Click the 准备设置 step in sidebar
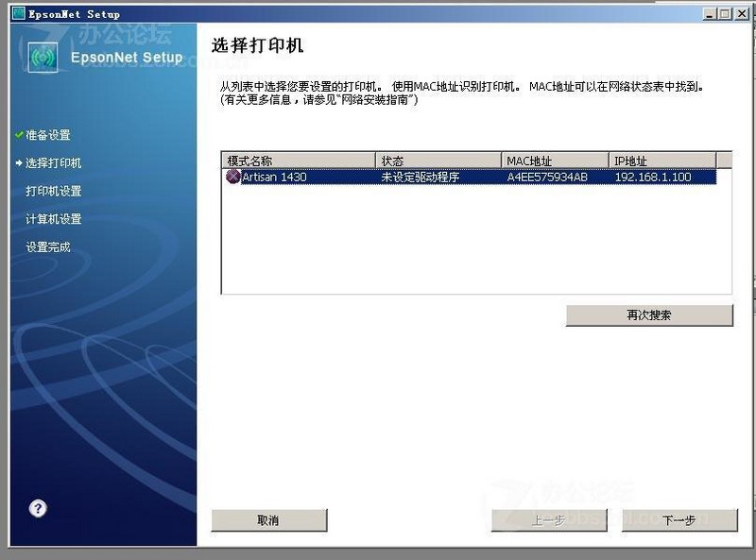756x560 pixels. click(48, 135)
